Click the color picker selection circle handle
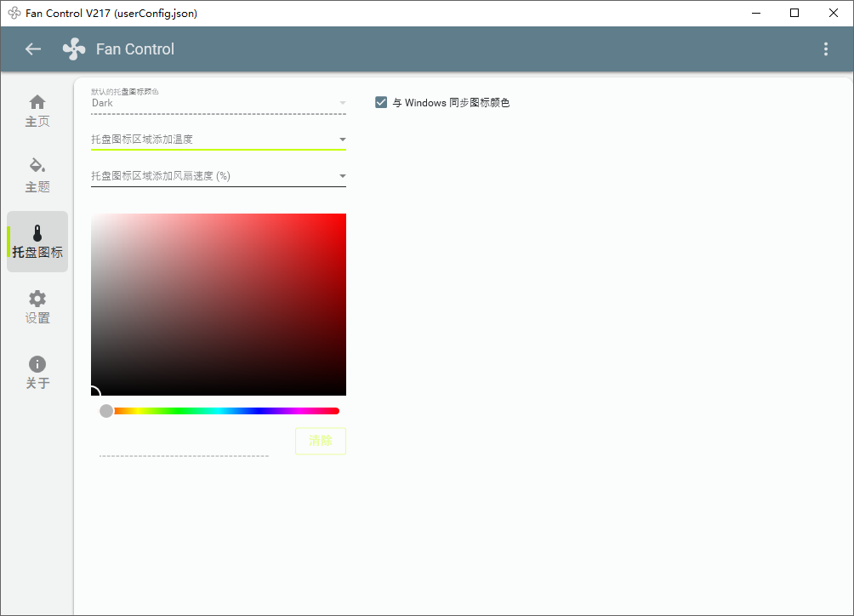The height and width of the screenshot is (616, 854). [x=95, y=392]
